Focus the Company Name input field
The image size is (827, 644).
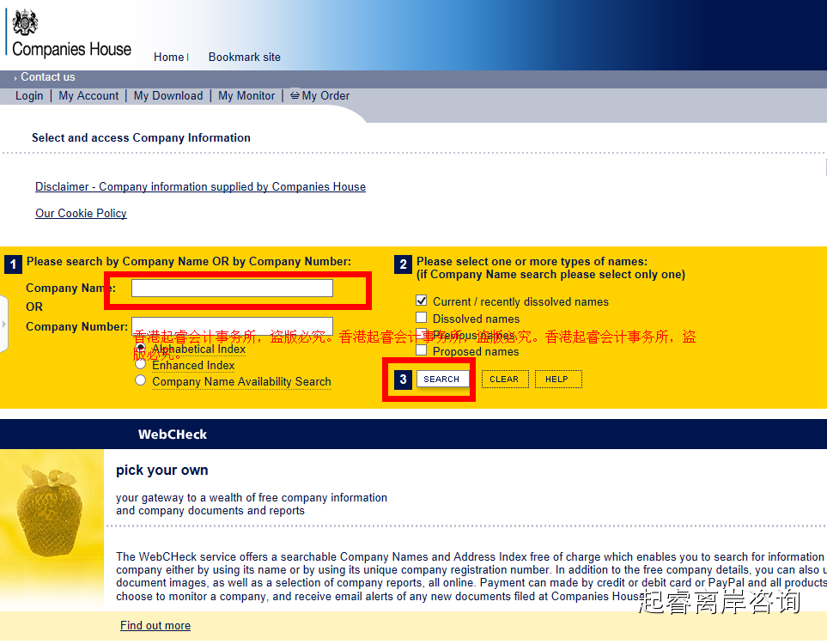coord(232,288)
